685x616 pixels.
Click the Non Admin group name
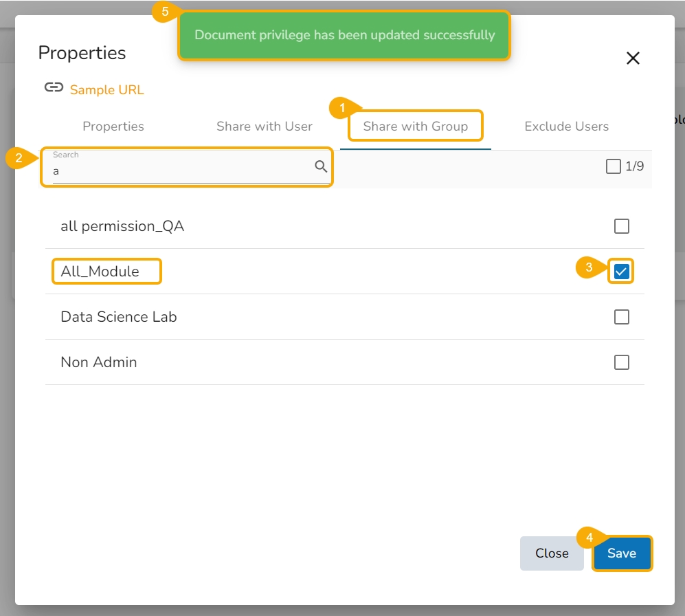point(99,362)
